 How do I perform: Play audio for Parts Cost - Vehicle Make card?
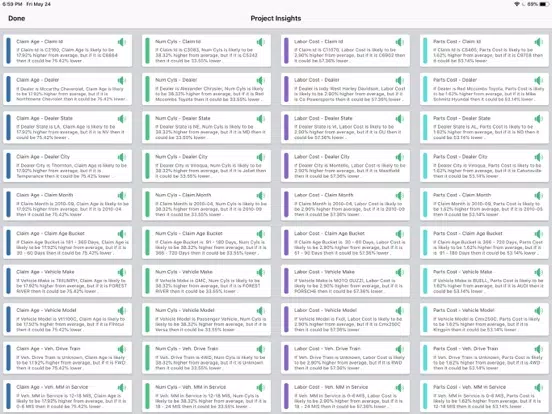point(539,272)
